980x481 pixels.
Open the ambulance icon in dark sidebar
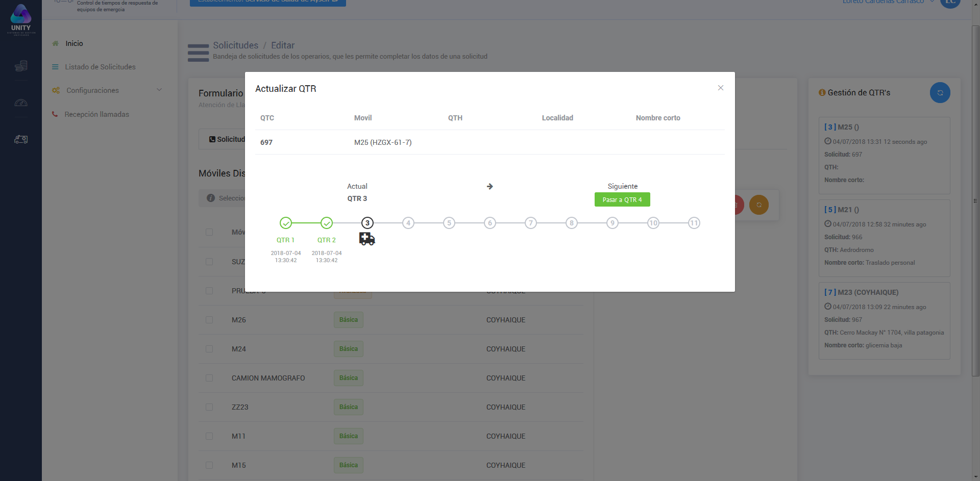click(21, 139)
